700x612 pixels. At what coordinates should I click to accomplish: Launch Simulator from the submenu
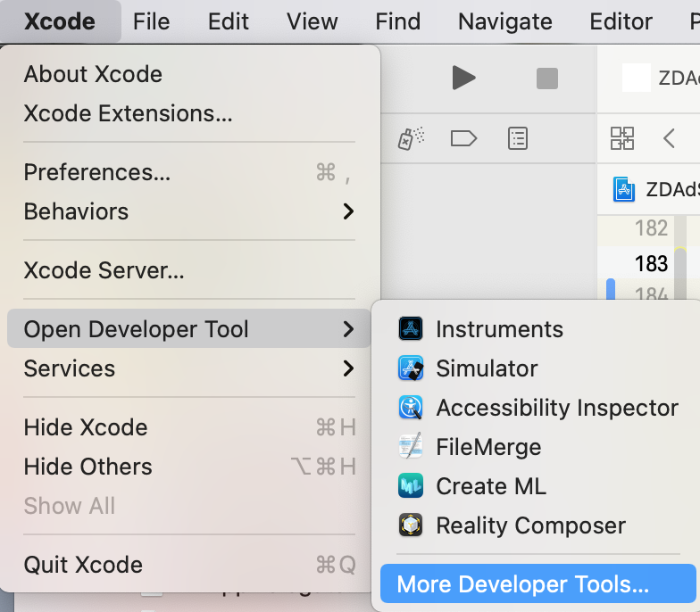(537, 368)
